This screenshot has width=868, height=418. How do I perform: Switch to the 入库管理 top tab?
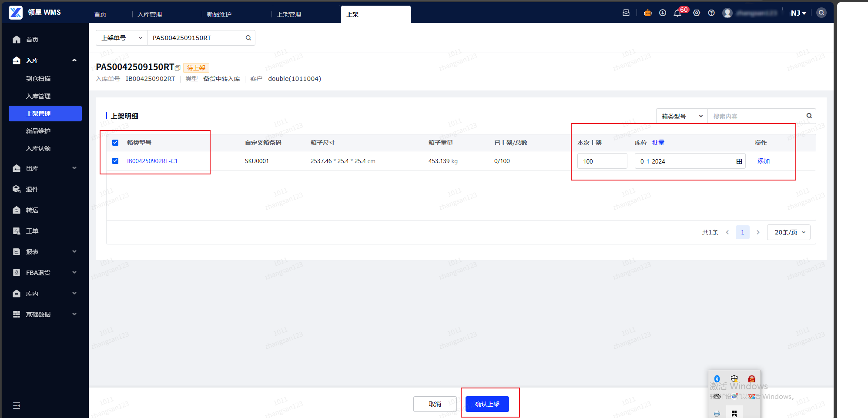click(x=150, y=14)
